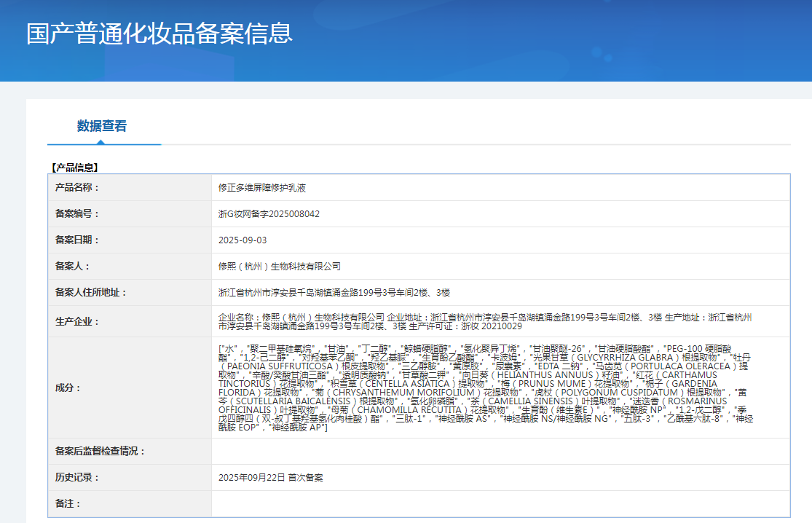Click the 备案编号 row label
The image size is (812, 523).
(x=77, y=214)
